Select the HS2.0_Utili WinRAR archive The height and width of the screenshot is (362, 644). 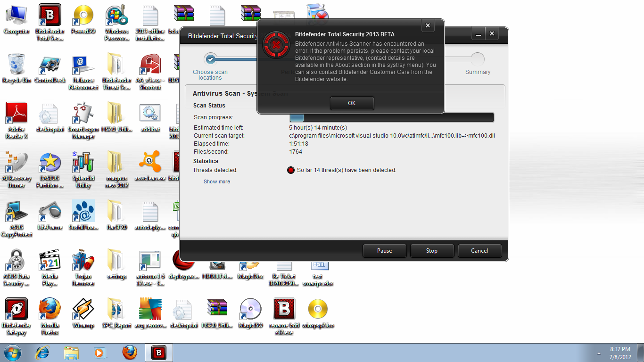(x=217, y=313)
